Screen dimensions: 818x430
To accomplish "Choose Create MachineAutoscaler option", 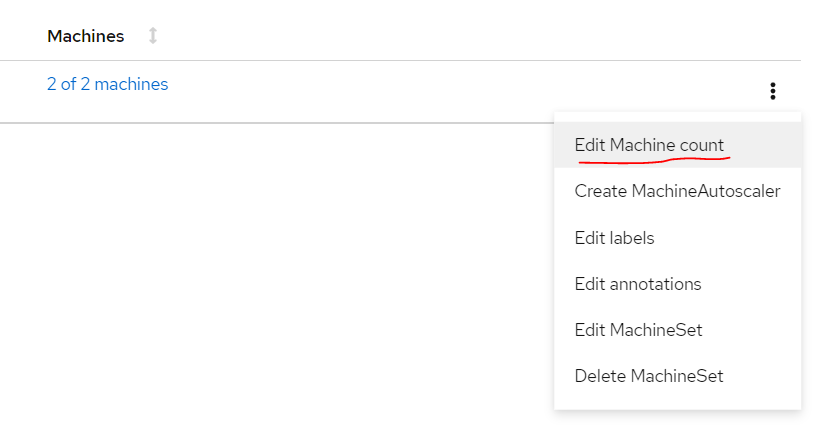I will pyautogui.click(x=677, y=191).
